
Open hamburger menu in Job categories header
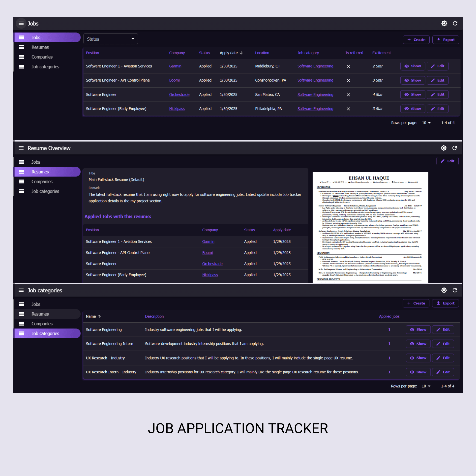coord(21,290)
